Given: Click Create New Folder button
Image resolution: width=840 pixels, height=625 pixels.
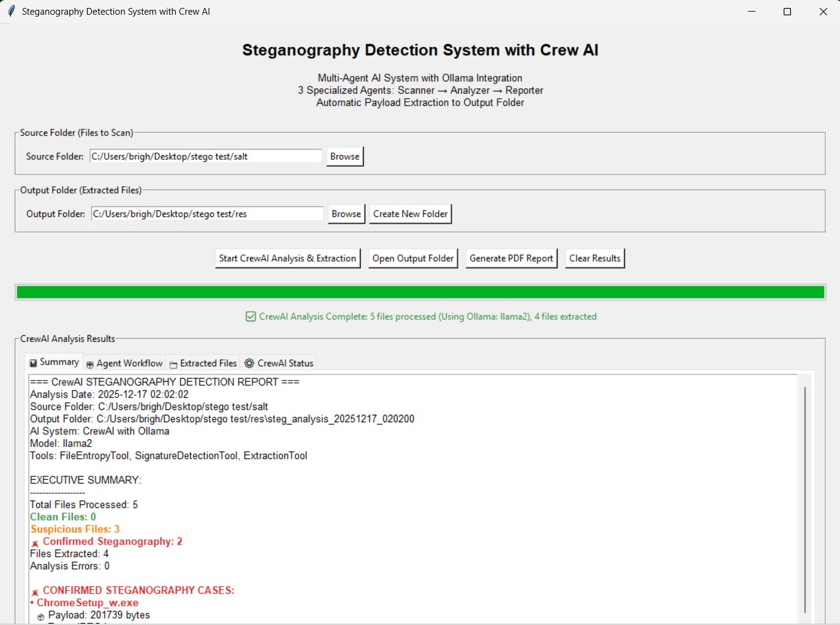Looking at the screenshot, I should [x=411, y=214].
